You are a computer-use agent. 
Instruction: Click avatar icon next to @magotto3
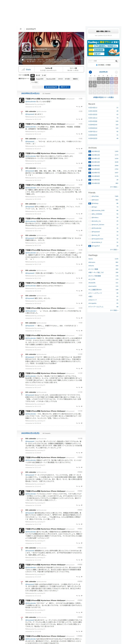pos(90,246)
